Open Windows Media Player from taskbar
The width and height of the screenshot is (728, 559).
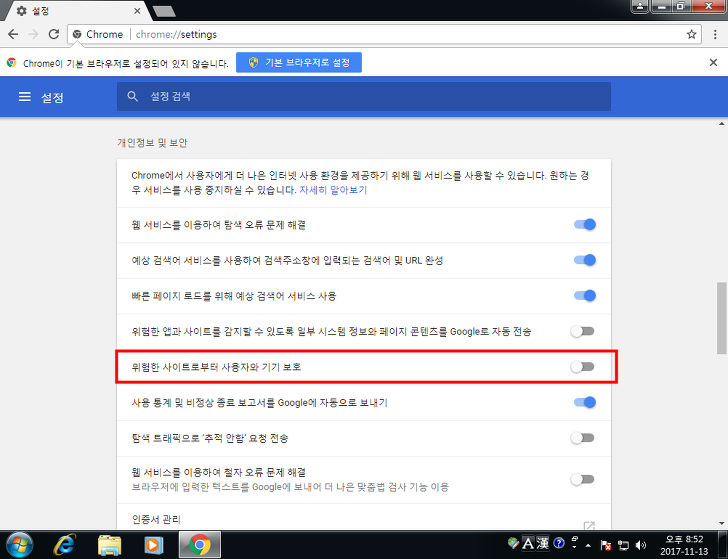[154, 545]
